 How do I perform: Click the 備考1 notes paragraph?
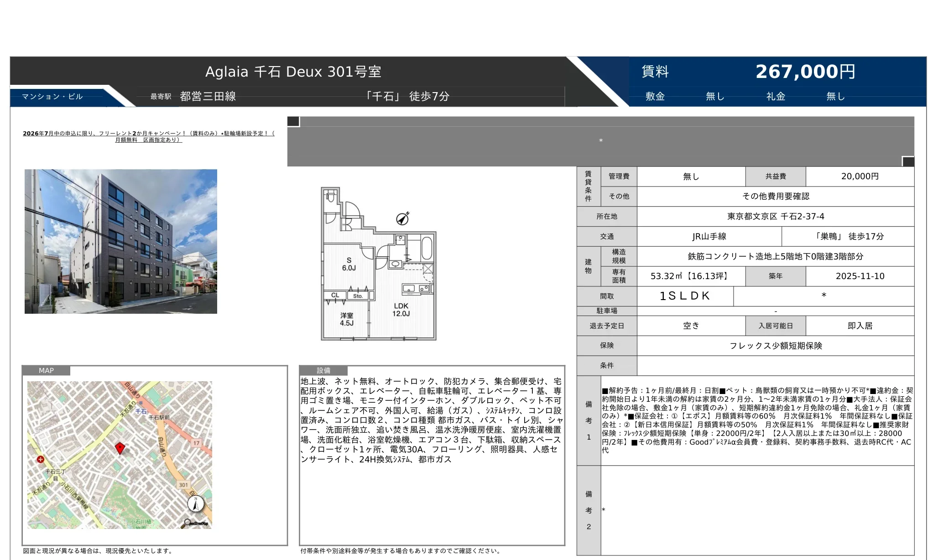[x=757, y=420]
